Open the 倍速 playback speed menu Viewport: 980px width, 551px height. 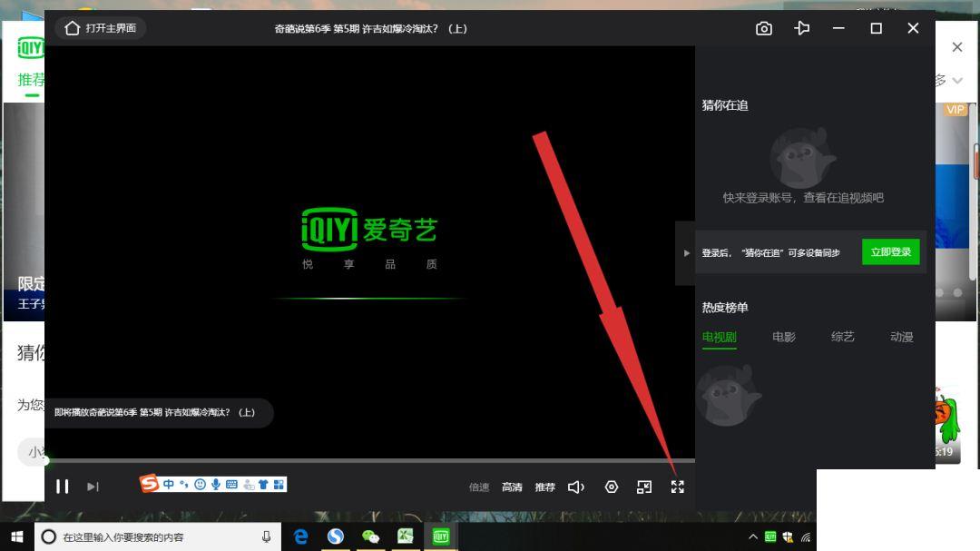(x=479, y=487)
